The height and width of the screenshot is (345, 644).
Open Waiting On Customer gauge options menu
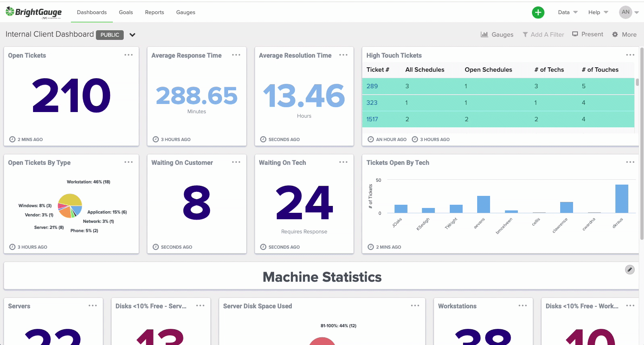click(236, 162)
